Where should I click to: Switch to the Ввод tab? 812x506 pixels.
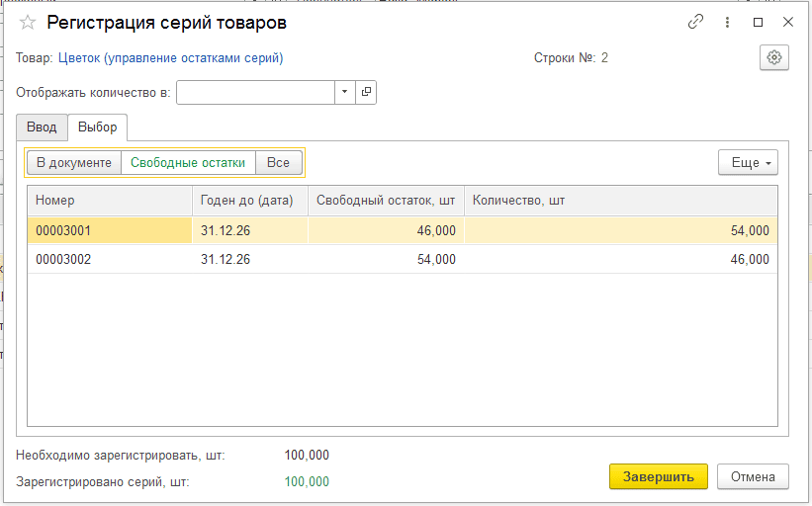(42, 126)
